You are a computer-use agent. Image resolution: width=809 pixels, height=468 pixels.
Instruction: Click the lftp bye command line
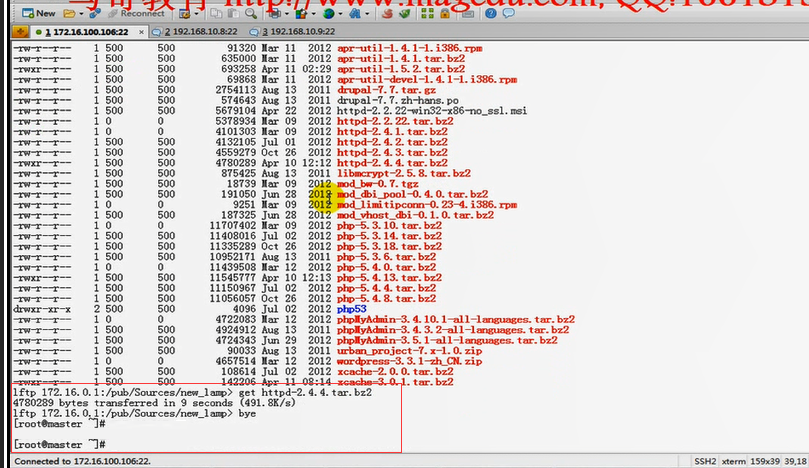[134, 414]
